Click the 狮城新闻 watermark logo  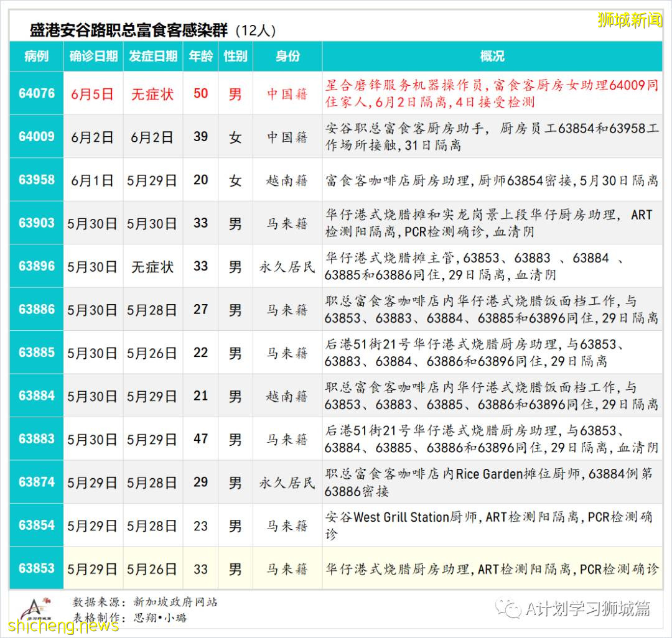(630, 19)
